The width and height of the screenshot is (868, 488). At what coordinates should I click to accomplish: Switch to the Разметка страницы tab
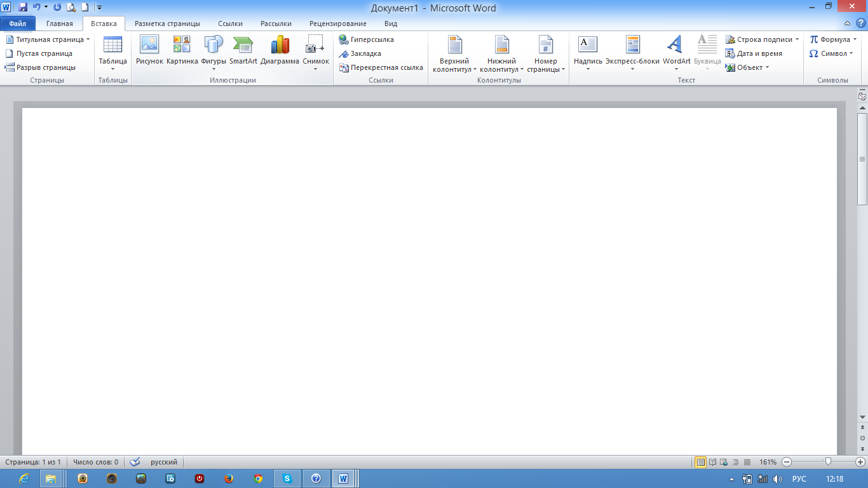pyautogui.click(x=167, y=24)
